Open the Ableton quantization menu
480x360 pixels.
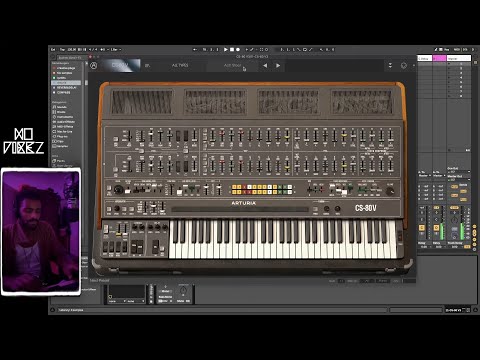coord(115,49)
